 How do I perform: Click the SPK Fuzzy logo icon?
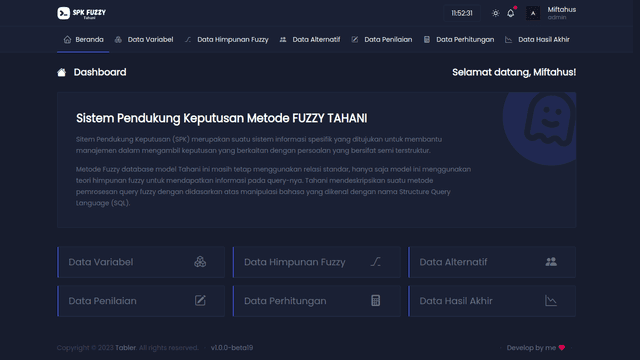[64, 13]
